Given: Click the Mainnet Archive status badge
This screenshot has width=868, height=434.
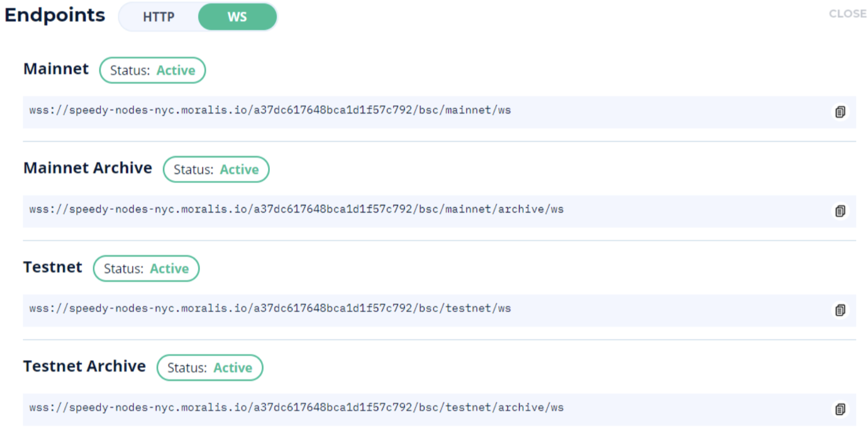Looking at the screenshot, I should pos(216,169).
